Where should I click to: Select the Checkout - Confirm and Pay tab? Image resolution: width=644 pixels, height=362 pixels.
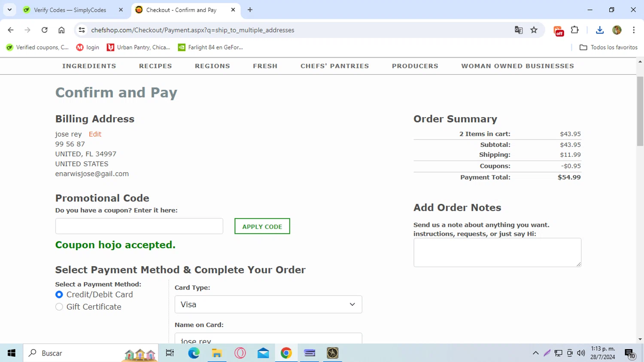pos(181,10)
